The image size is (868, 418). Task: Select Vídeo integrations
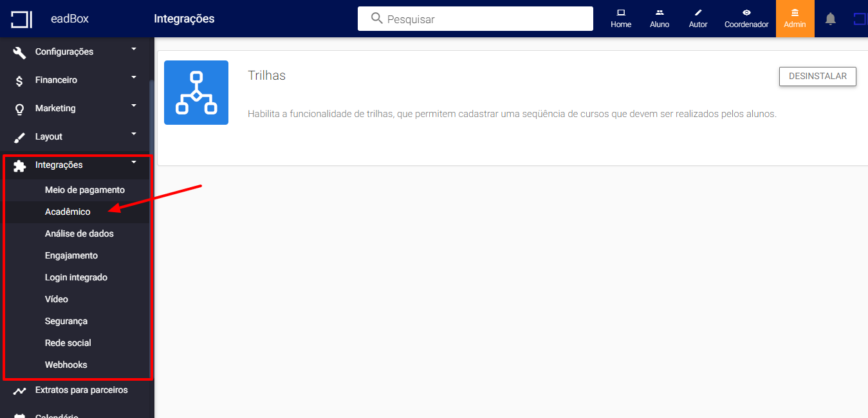coord(57,299)
